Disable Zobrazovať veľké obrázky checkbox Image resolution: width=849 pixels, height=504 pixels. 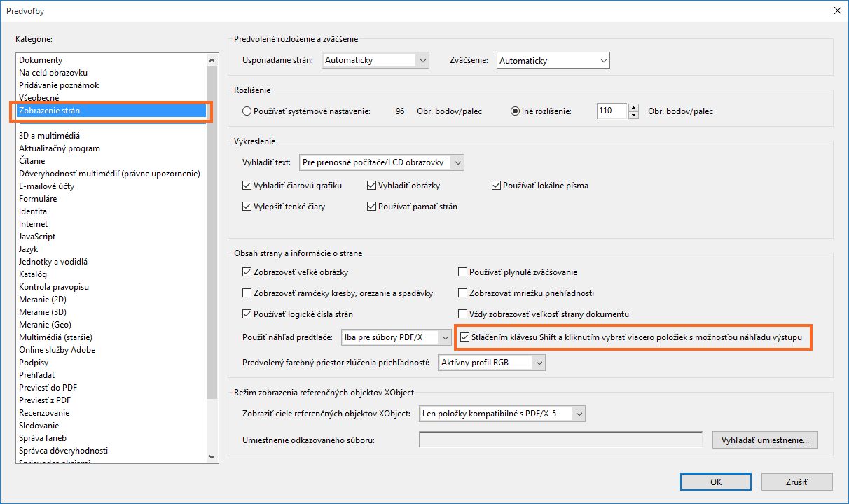[247, 272]
